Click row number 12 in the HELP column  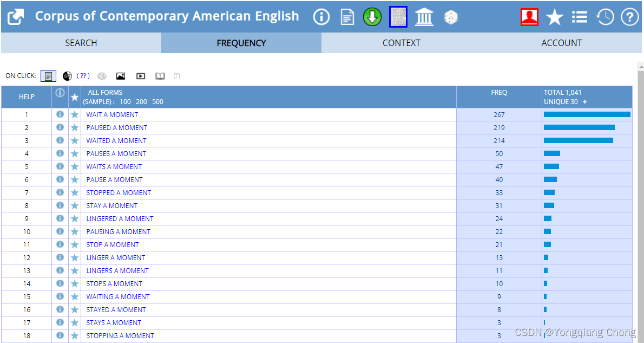(27, 257)
